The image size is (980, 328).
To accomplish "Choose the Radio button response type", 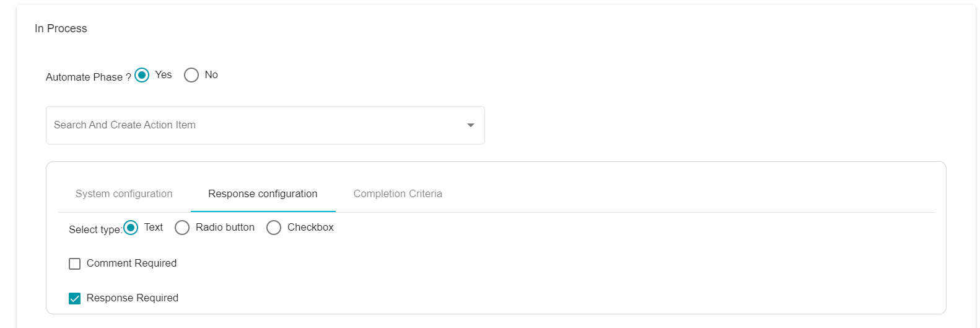I will (x=182, y=228).
